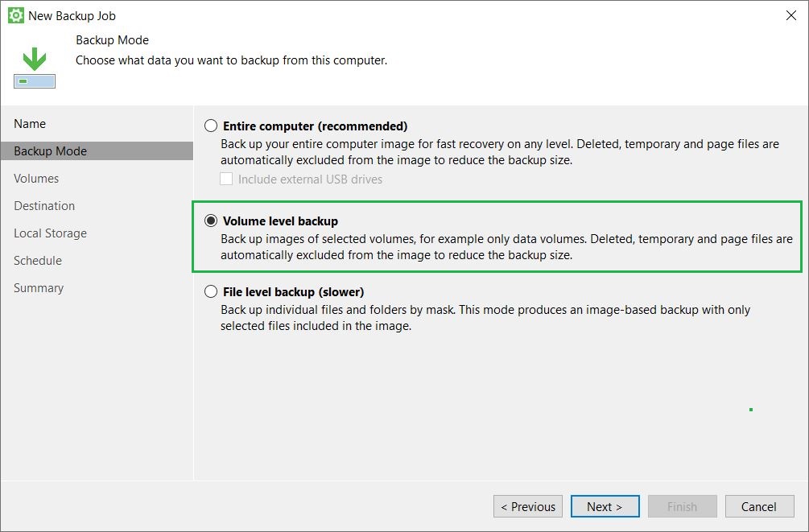Select the Volume level backup option
Image resolution: width=809 pixels, height=532 pixels.
211,221
